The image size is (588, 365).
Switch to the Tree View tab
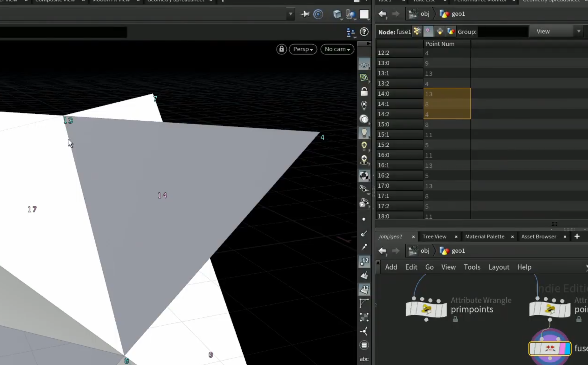click(434, 237)
